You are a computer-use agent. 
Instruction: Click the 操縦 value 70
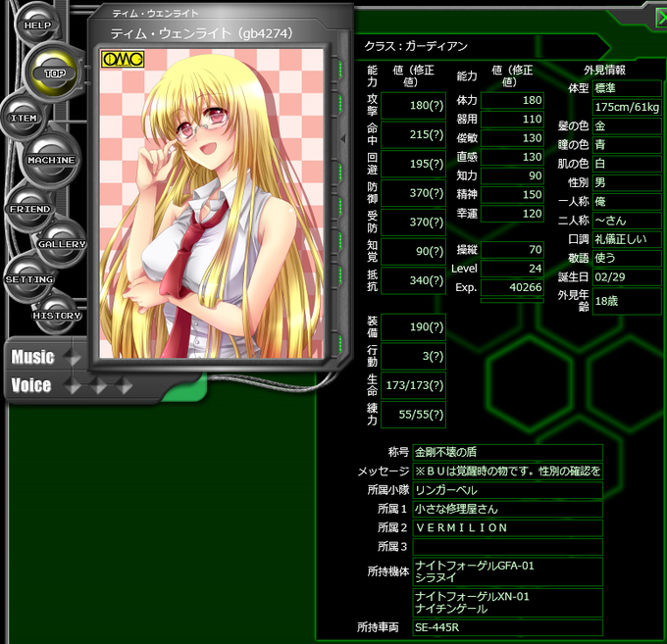pos(512,250)
